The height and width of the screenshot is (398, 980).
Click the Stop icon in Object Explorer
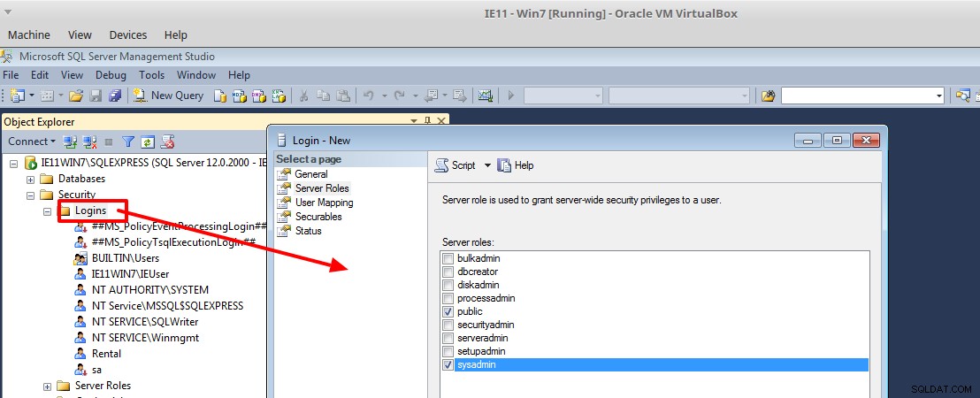[x=109, y=142]
